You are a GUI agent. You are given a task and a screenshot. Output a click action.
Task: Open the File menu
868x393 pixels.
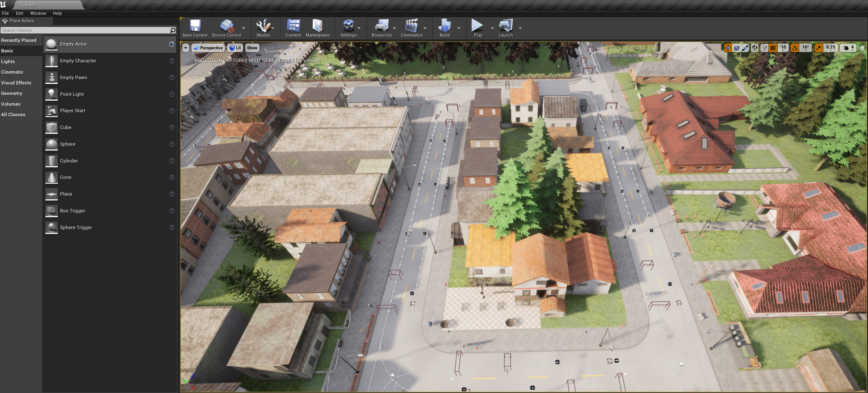(5, 13)
